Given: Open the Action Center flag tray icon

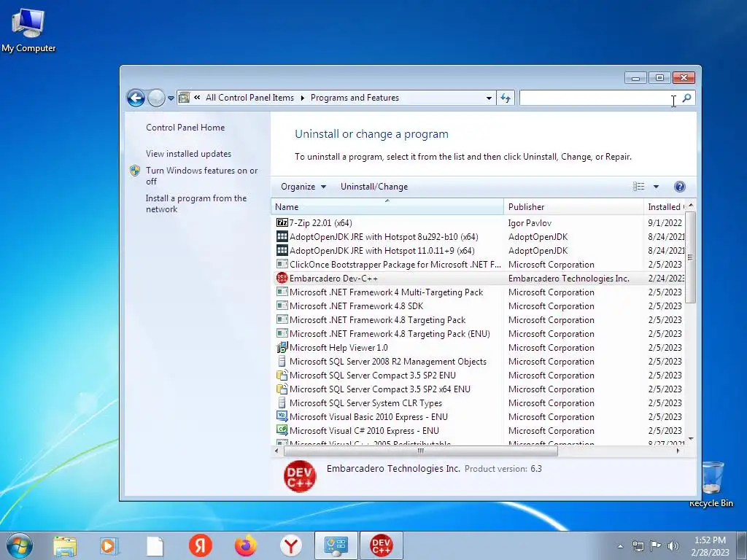Looking at the screenshot, I should tap(656, 545).
